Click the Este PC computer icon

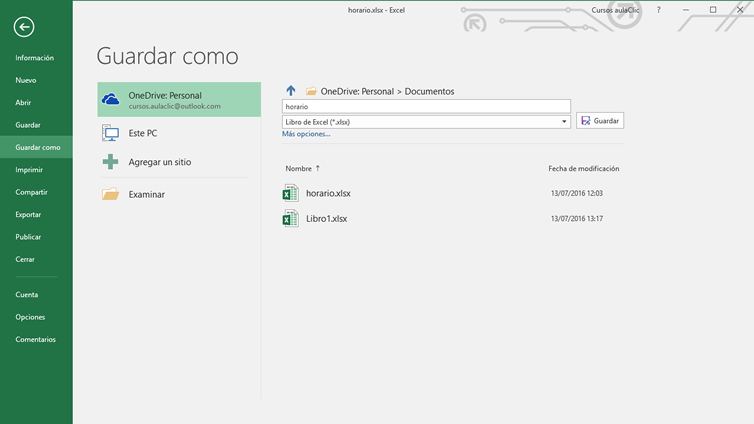click(111, 133)
